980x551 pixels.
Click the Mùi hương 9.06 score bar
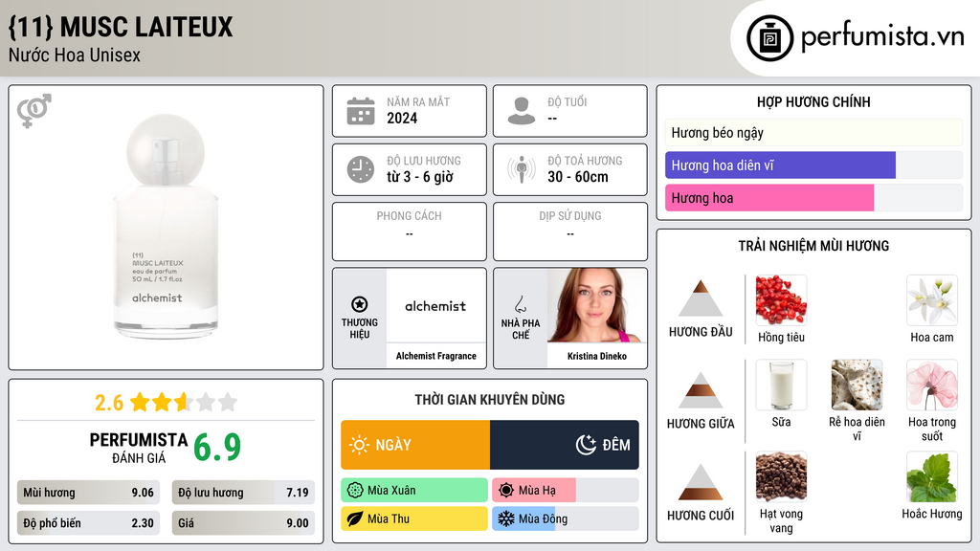[88, 493]
